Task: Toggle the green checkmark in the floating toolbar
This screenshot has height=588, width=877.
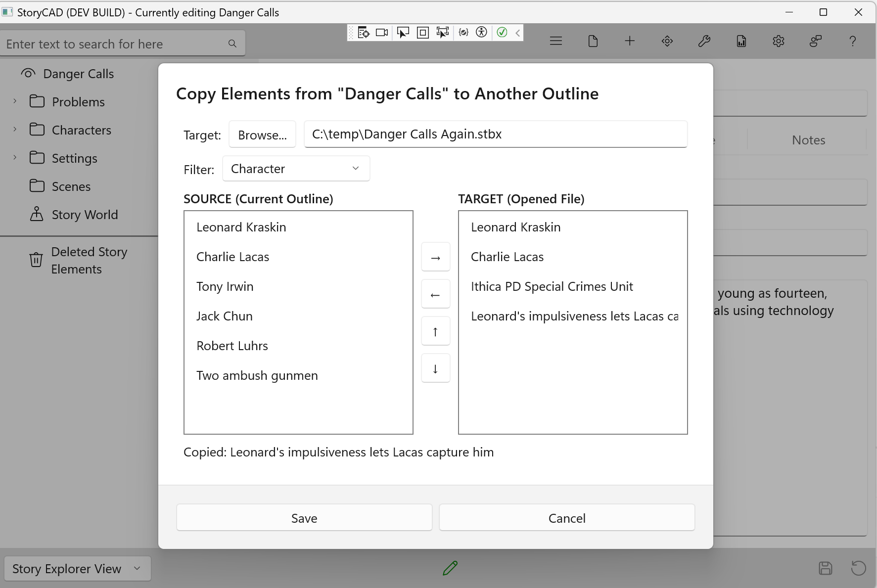Action: point(502,32)
